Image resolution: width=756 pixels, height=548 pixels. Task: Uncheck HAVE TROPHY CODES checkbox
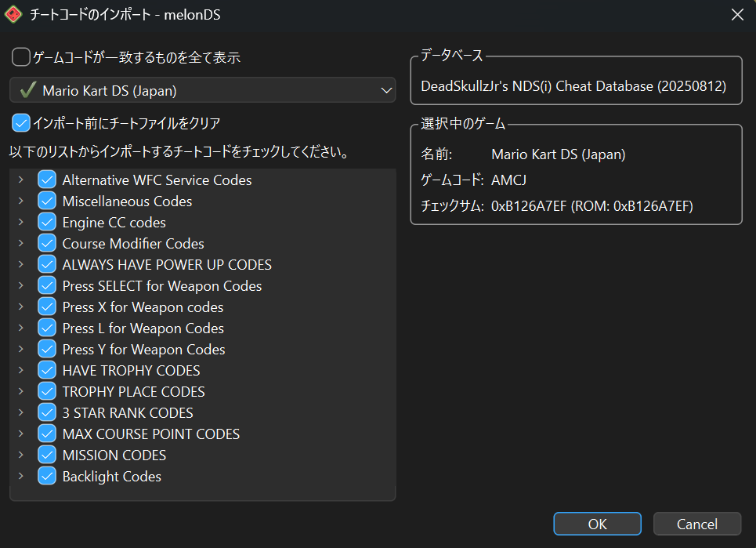pyautogui.click(x=47, y=371)
